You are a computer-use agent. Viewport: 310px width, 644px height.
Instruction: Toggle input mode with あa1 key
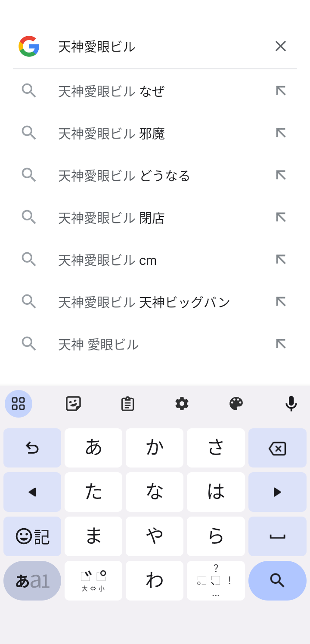(32, 581)
